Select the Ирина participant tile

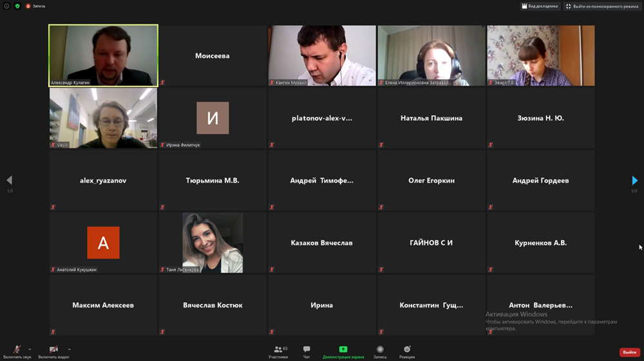pos(322,305)
